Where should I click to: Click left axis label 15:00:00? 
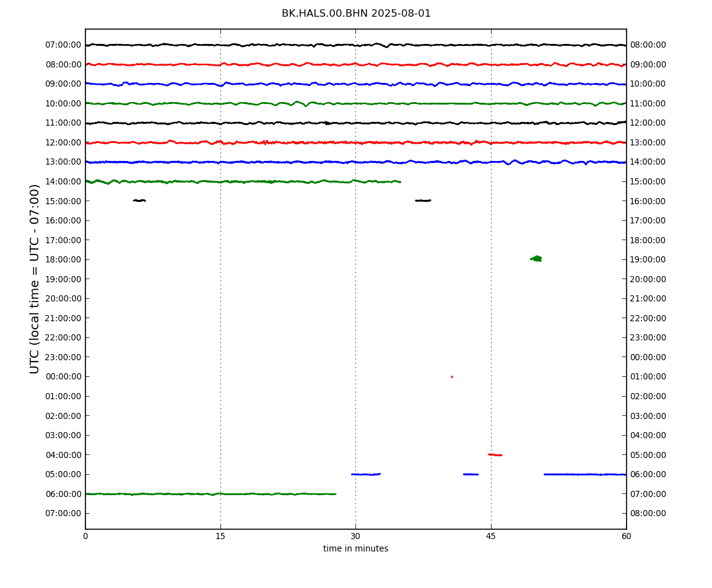[x=63, y=201]
